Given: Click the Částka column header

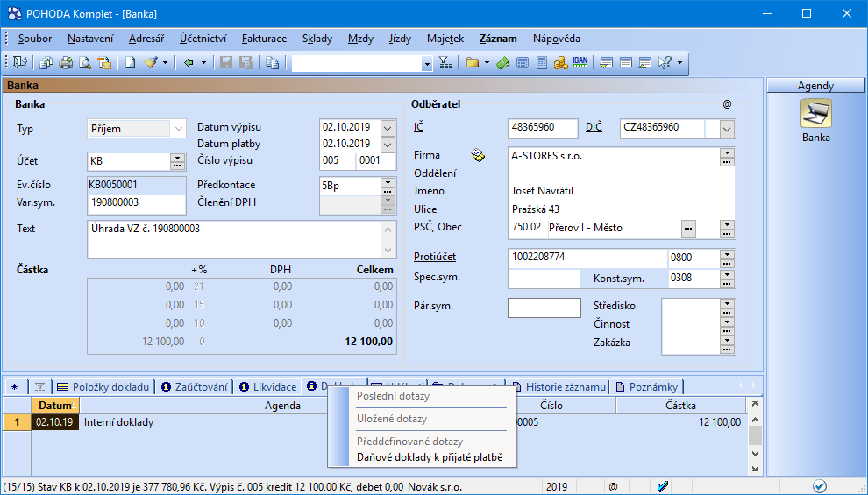Looking at the screenshot, I should (680, 406).
